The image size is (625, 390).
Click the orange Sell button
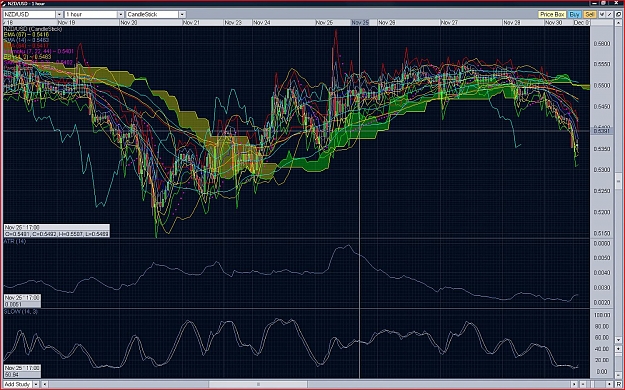(590, 14)
